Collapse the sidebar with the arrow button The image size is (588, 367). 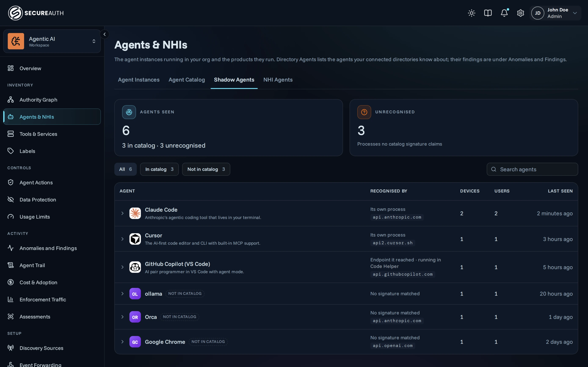(105, 34)
